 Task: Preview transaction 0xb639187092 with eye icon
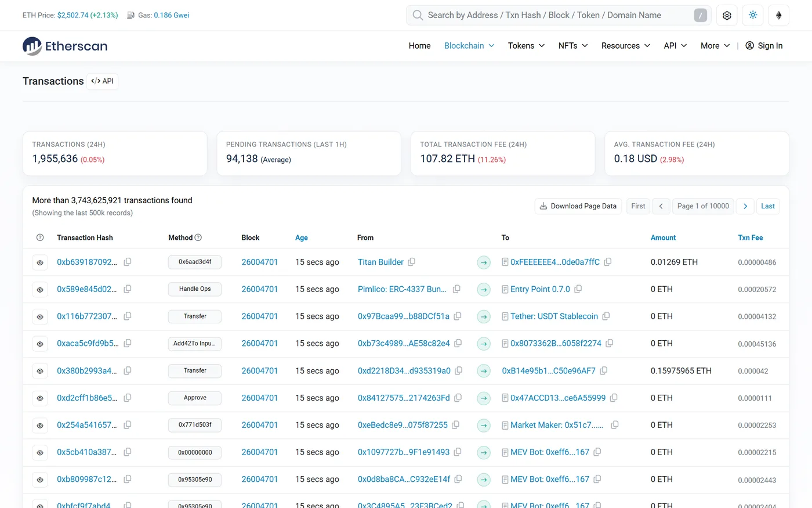[40, 262]
